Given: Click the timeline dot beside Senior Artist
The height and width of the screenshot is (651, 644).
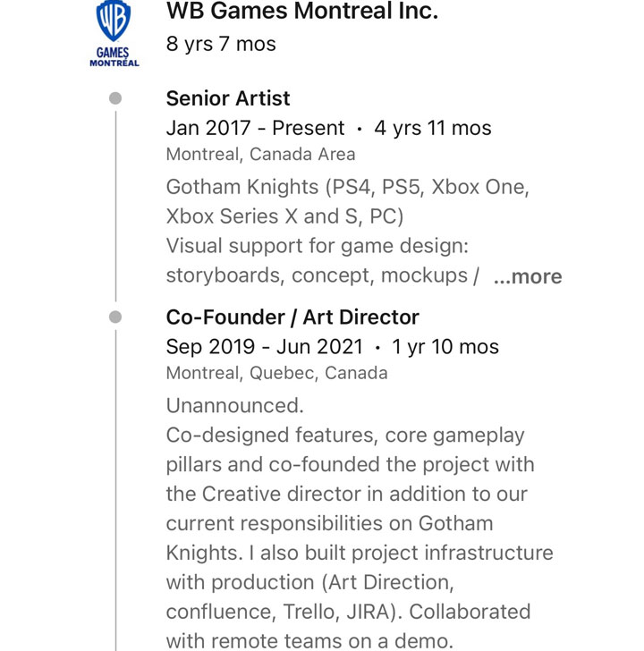Looking at the screenshot, I should click(x=115, y=98).
